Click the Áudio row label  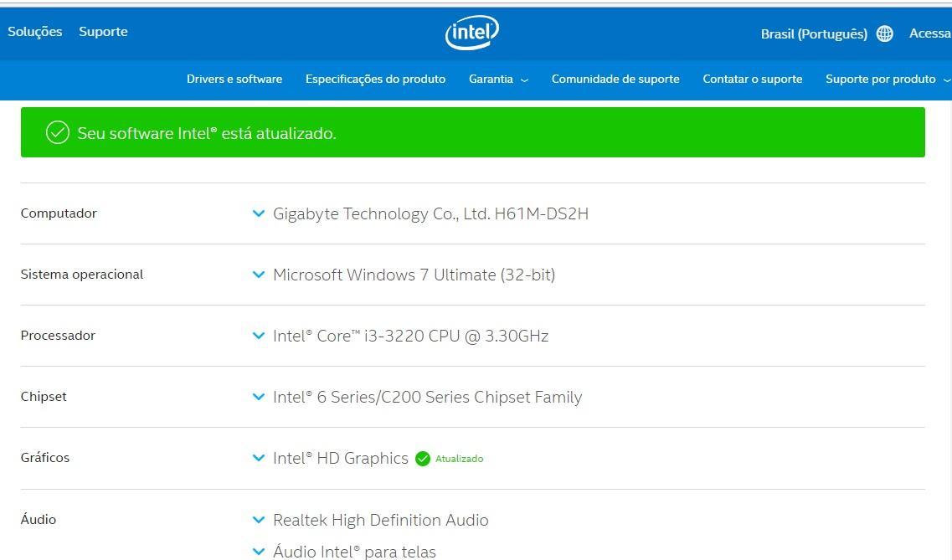pos(39,519)
